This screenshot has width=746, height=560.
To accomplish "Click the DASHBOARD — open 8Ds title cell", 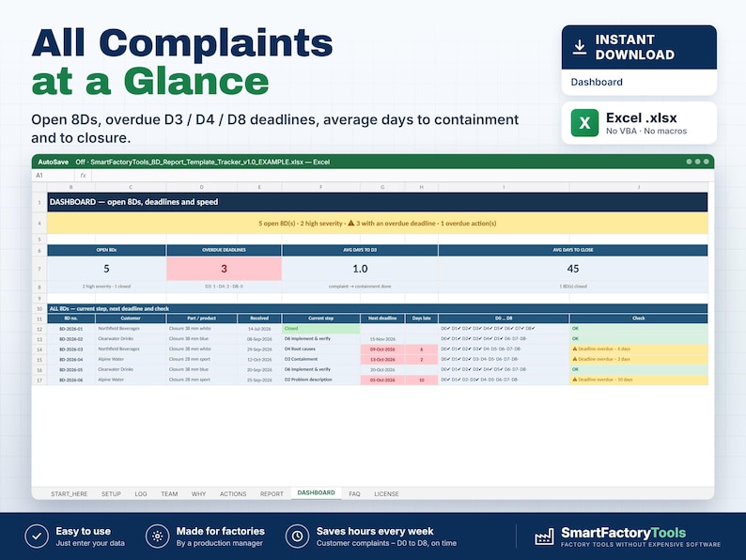I will 378,202.
